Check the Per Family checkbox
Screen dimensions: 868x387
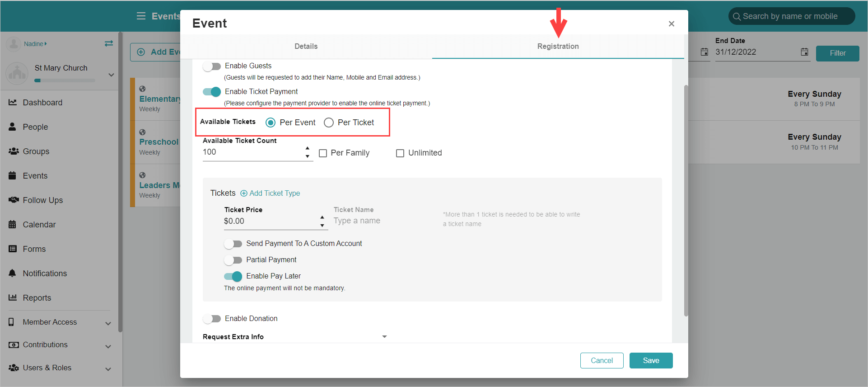coord(323,153)
